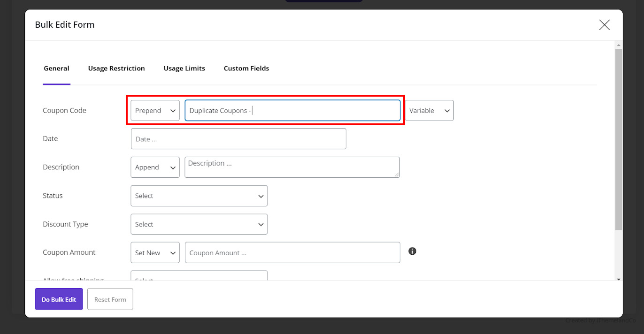This screenshot has width=644, height=334.
Task: Click the Coupon Code field label
Action: [x=64, y=111]
